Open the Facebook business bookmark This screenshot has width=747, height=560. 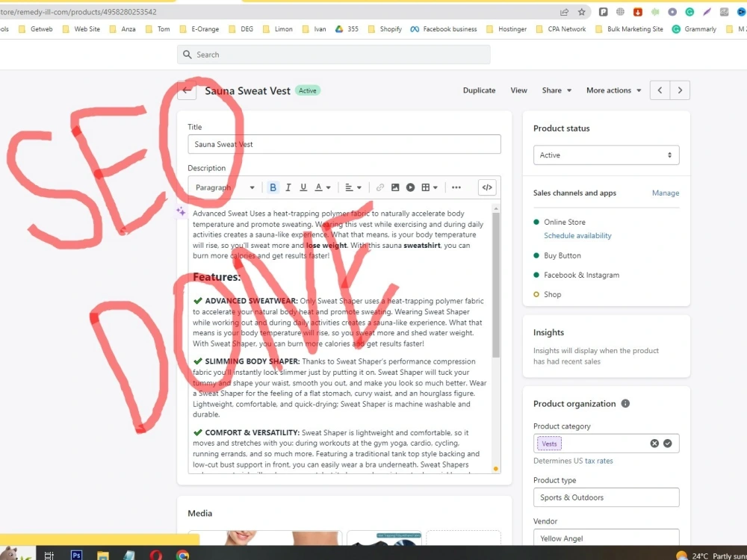click(444, 29)
